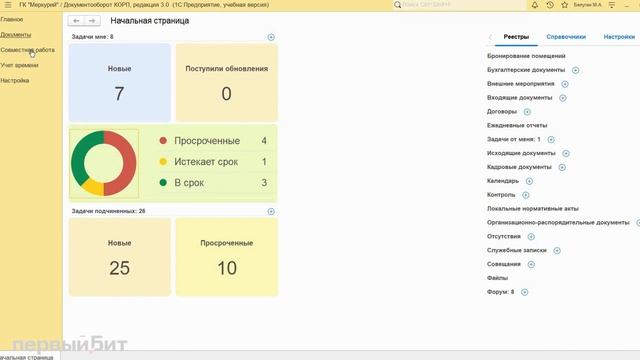Click plus next to Договоры

pyautogui.click(x=527, y=112)
